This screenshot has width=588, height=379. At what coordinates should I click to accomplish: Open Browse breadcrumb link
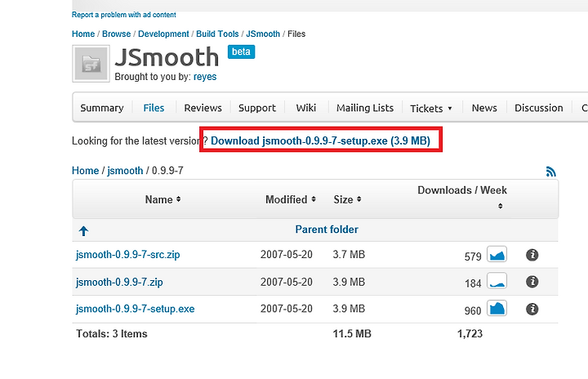coord(116,33)
